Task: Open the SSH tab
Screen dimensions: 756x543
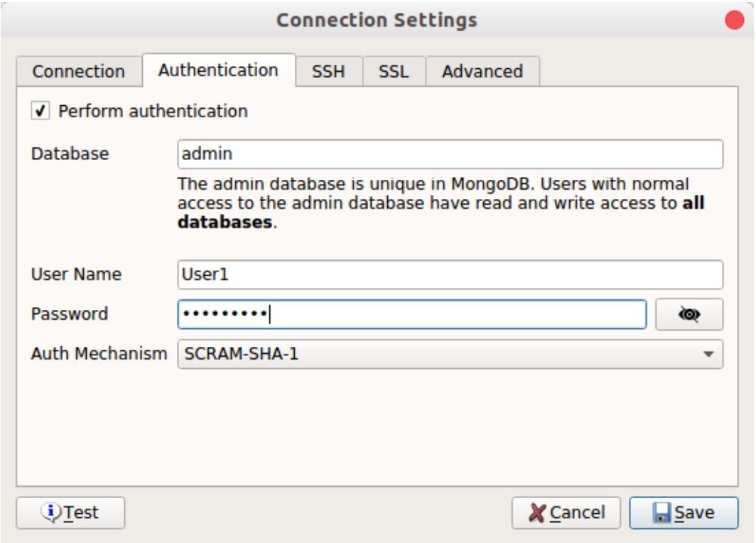Action: [x=329, y=71]
